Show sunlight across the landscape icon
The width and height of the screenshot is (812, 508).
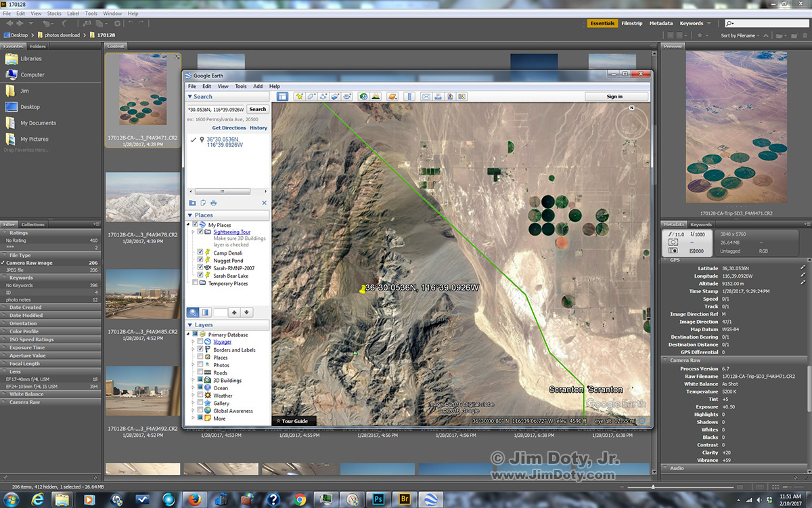(376, 97)
